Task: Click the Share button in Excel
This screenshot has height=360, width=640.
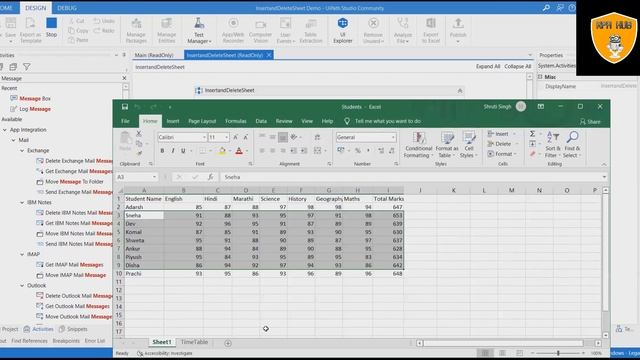Action: 590,122
